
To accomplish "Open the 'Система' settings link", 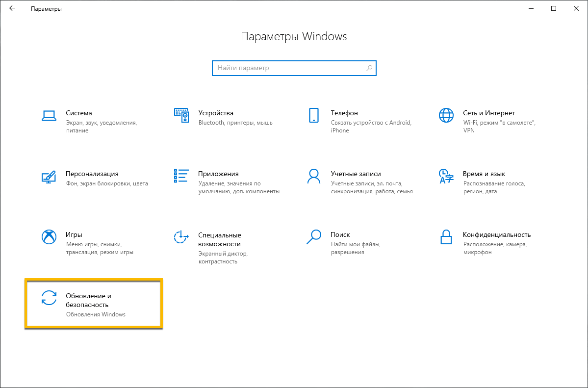I will click(79, 113).
